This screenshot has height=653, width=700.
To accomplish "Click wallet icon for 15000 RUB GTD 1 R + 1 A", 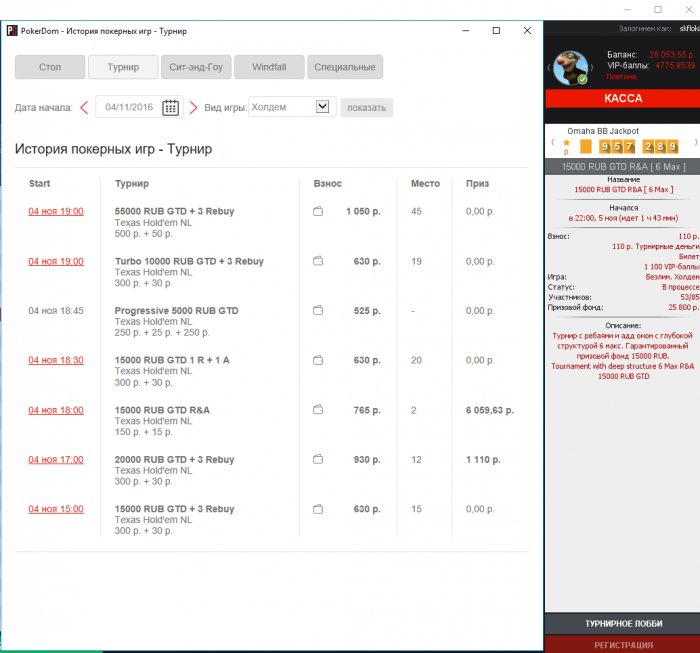I will (318, 360).
